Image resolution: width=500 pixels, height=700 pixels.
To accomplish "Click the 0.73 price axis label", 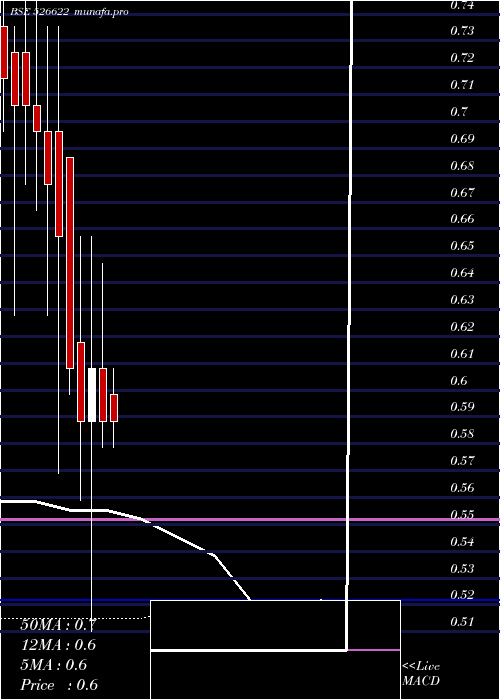I will pos(462,31).
